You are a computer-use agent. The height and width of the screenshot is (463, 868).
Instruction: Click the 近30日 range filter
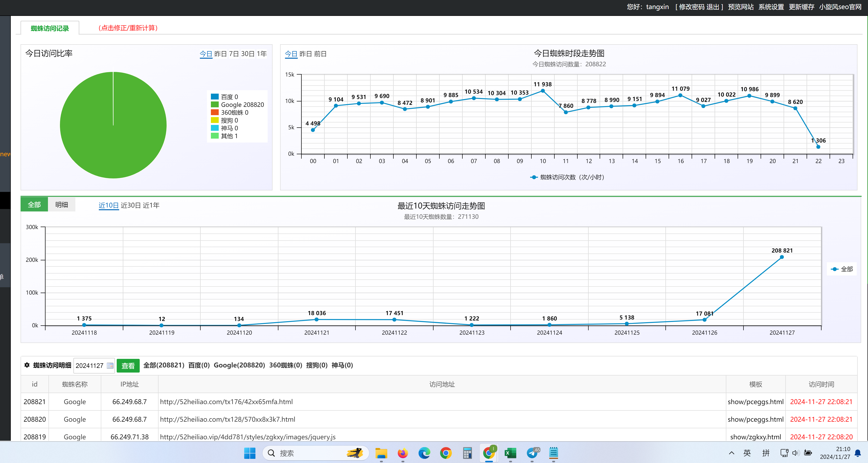(130, 205)
